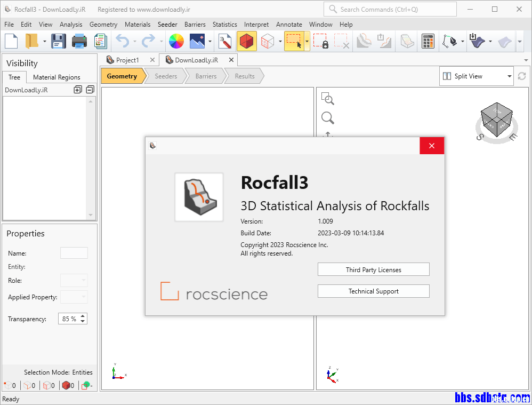The image size is (532, 405).
Task: Select the solid red cube entity mode
Action: tap(247, 41)
